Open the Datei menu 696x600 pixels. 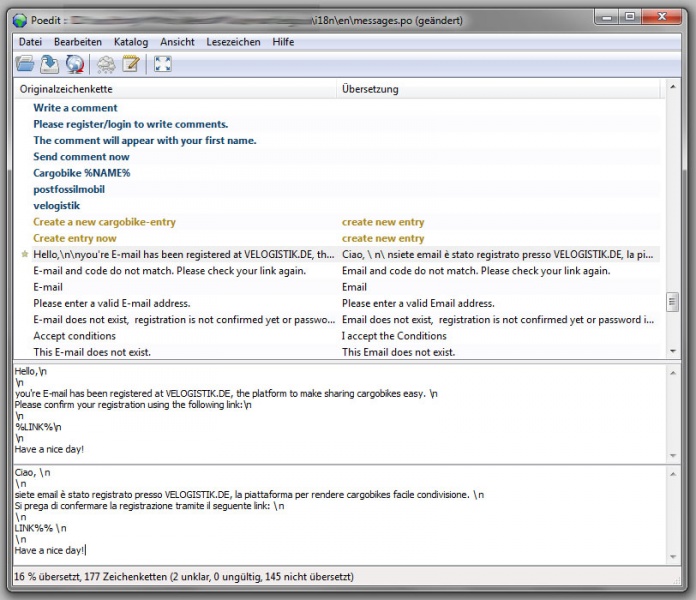point(30,42)
